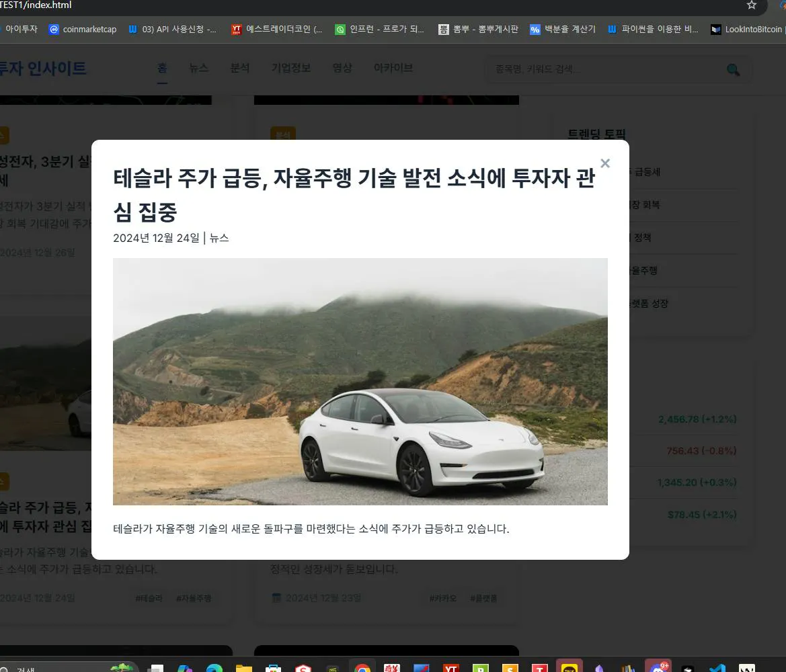Click the value $78.45 (+2.1%)
Screen dimensions: 786x672
point(702,515)
